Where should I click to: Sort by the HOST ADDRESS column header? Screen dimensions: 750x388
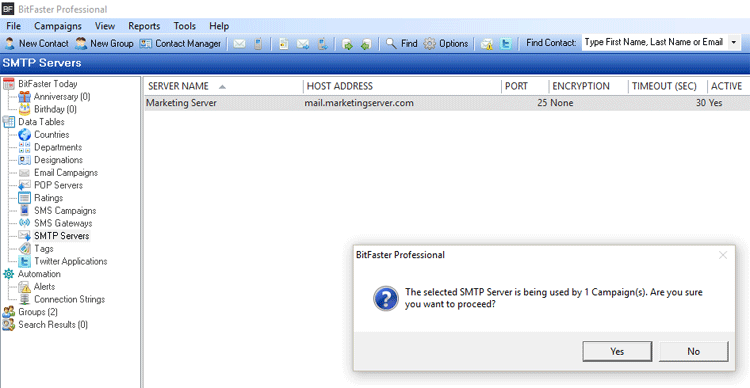click(402, 86)
